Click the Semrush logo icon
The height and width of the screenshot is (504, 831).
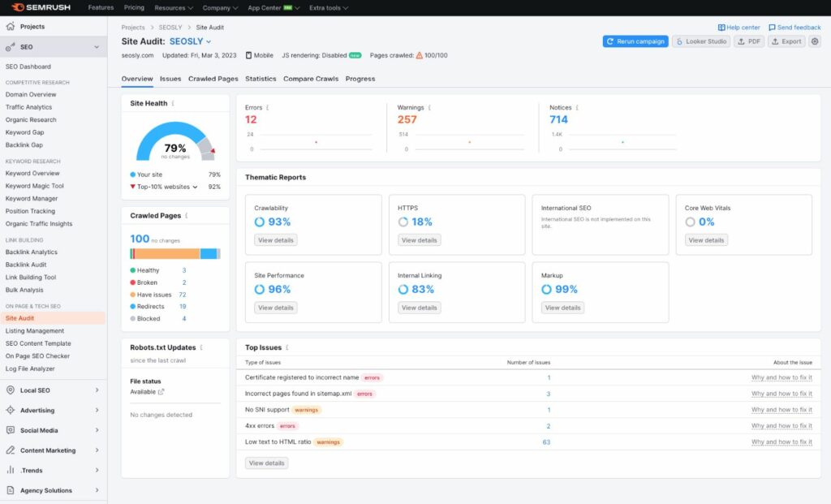17,7
